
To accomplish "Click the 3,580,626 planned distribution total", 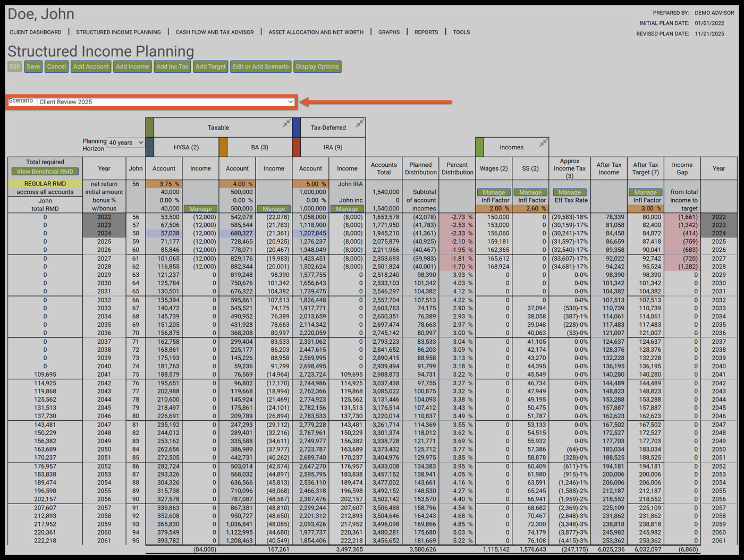I will [423, 549].
